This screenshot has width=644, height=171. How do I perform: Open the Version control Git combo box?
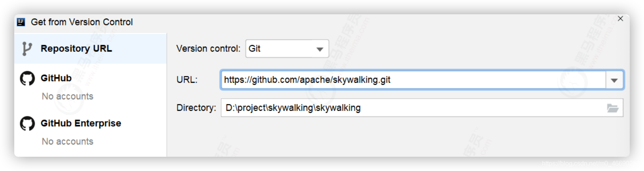(x=287, y=49)
